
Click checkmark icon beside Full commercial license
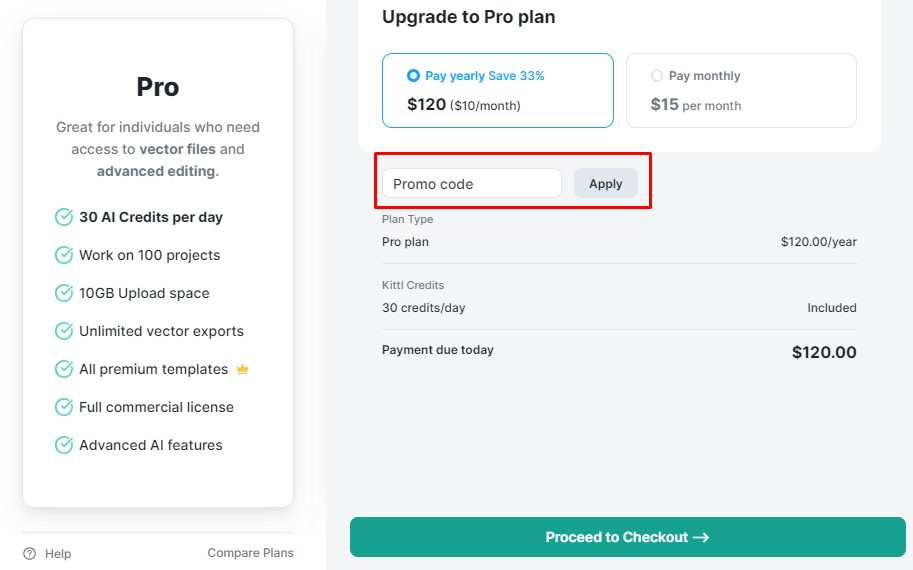pyautogui.click(x=64, y=407)
